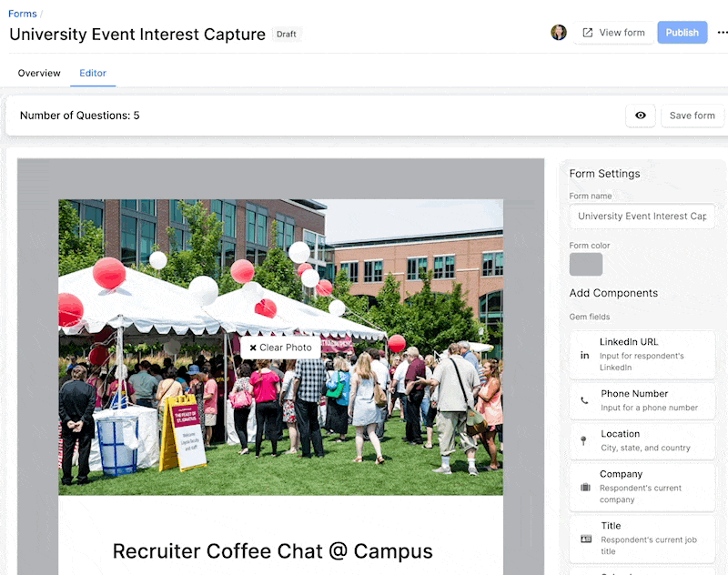Click the Draft status badge
The image size is (728, 575).
click(286, 34)
